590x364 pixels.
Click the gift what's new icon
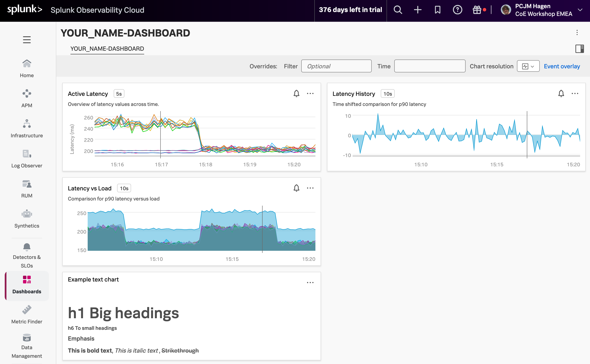(477, 10)
